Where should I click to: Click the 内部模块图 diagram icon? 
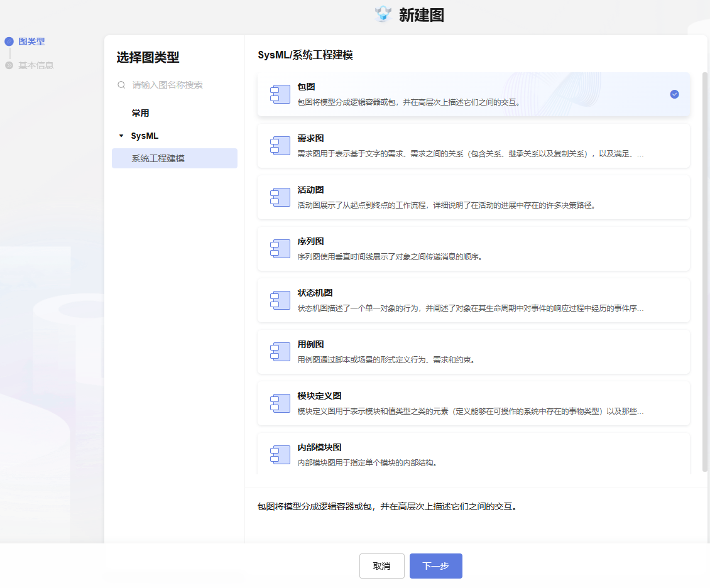280,455
